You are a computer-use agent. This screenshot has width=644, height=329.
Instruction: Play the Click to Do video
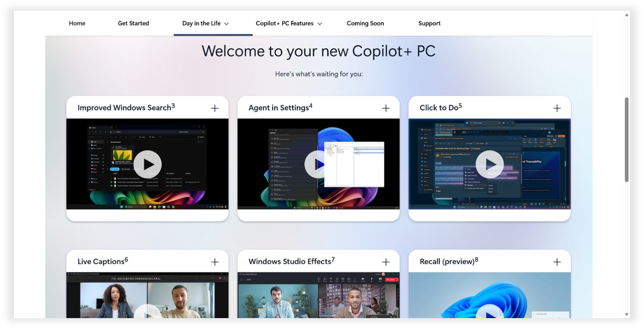pyautogui.click(x=490, y=164)
